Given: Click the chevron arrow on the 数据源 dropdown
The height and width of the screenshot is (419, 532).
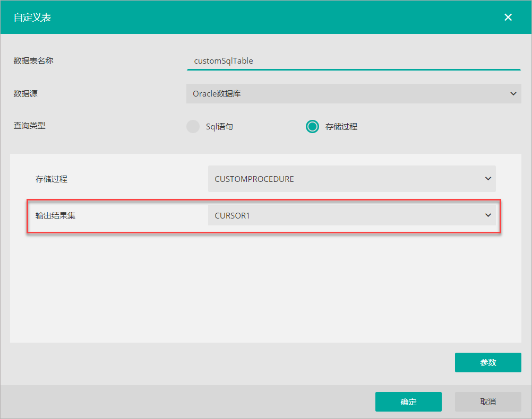Looking at the screenshot, I should [x=513, y=94].
